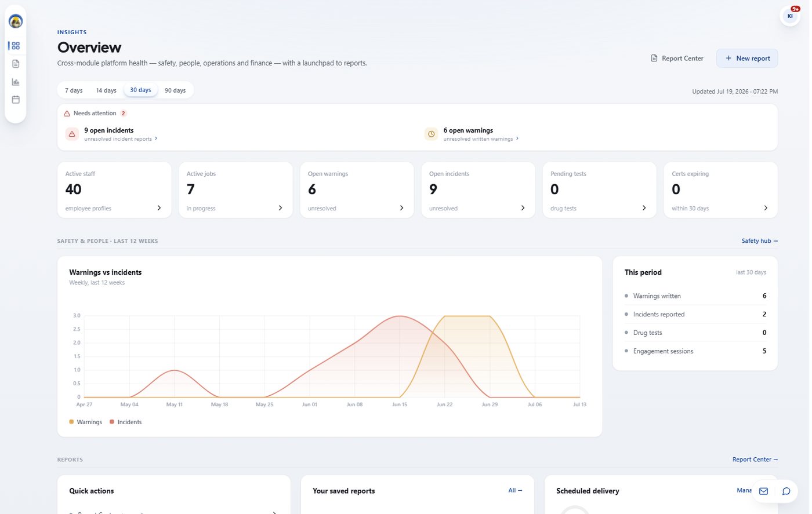Select the 14 days range tab
The height and width of the screenshot is (514, 812).
[x=106, y=90]
